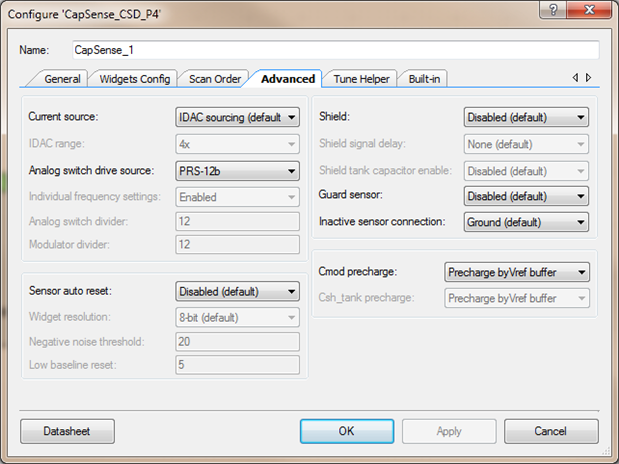Confirm settings with the OK button

click(x=347, y=431)
